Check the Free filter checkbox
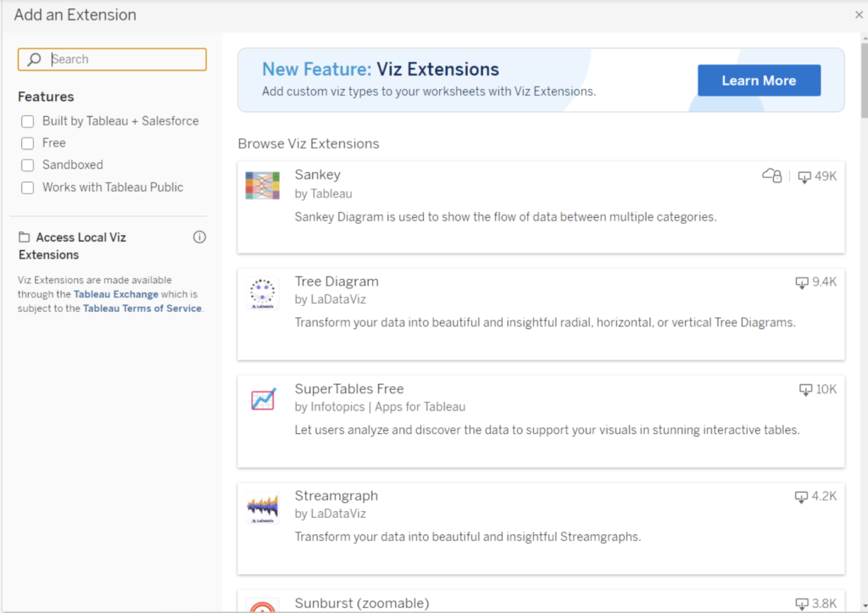Viewport: 868px width, 613px height. pyautogui.click(x=25, y=142)
